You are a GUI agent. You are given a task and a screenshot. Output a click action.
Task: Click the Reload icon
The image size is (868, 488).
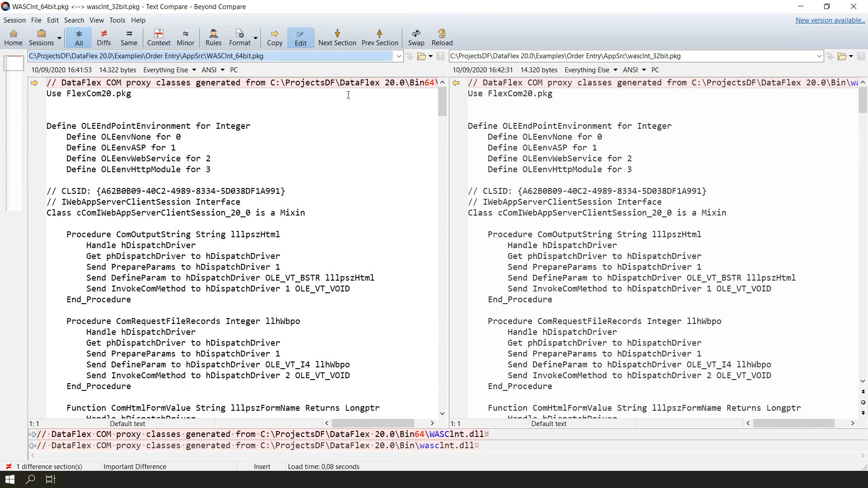click(x=442, y=38)
